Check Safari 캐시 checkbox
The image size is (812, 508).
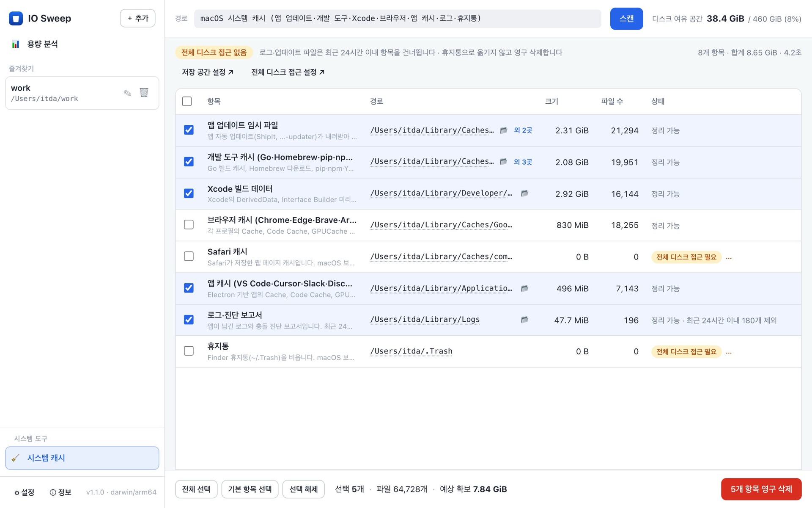click(x=189, y=257)
